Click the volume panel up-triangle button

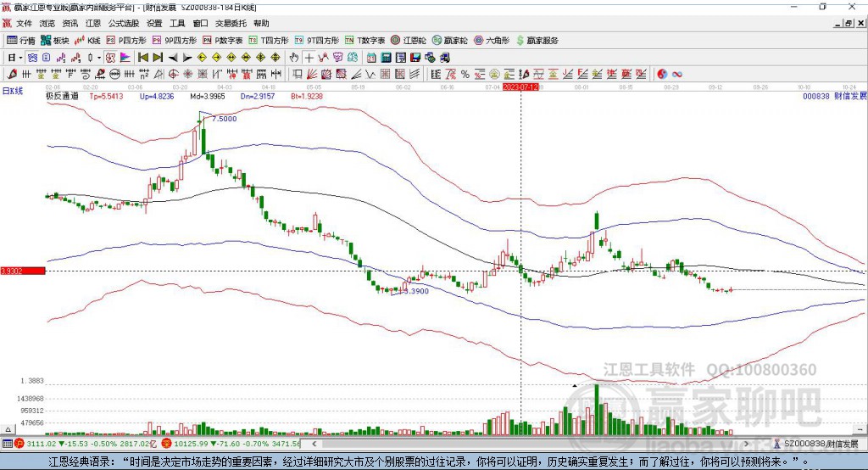[8, 429]
